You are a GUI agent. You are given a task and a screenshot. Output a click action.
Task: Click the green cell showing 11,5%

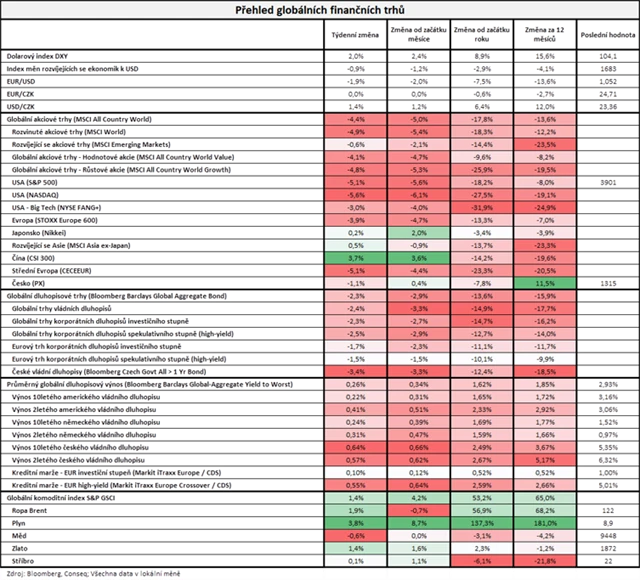(x=542, y=283)
